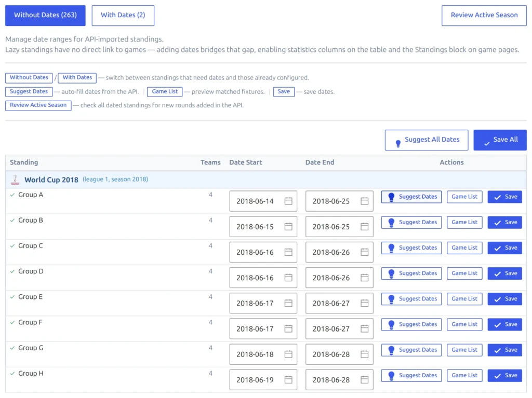Screen dimensions: 532x398
Task: Select the World Cup 2018 league heading
Action: [51, 180]
